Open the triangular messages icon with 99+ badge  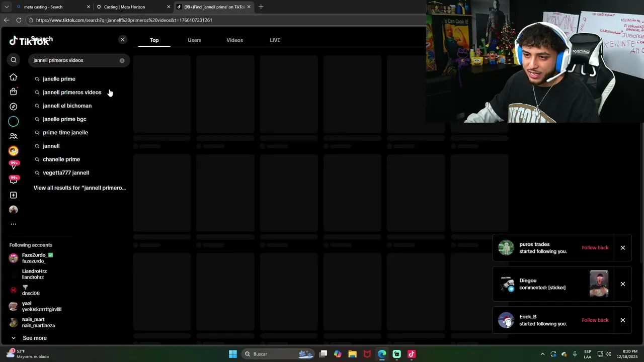(14, 165)
